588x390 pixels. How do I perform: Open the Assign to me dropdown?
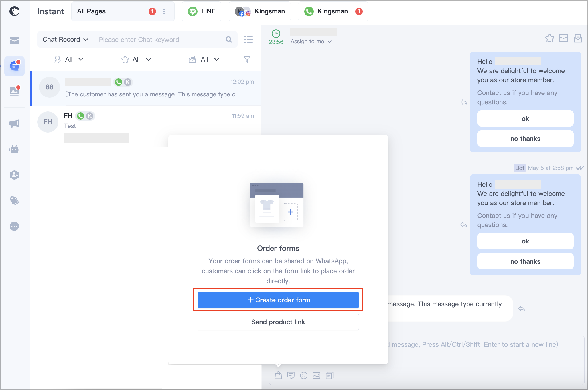click(311, 41)
